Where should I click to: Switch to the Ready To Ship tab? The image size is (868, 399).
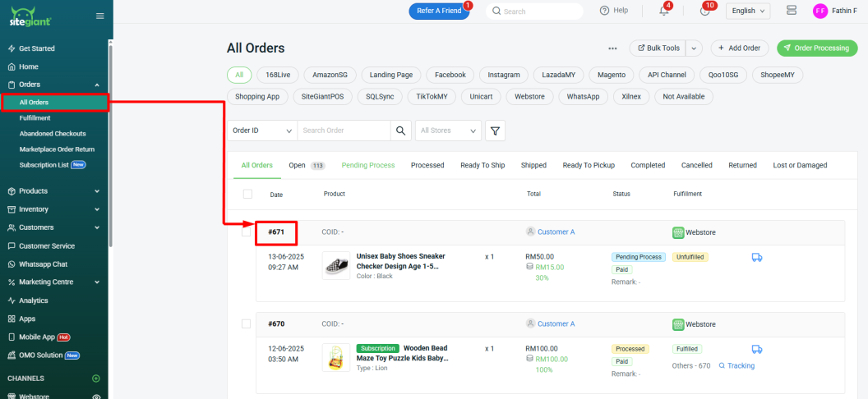coord(482,165)
